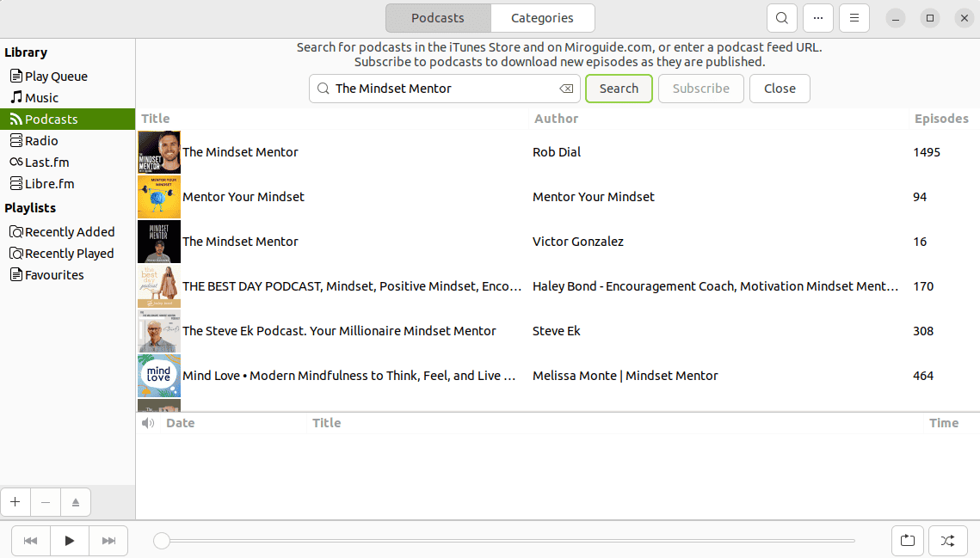Switch to the Categories tab
The width and height of the screenshot is (980, 558).
click(542, 17)
